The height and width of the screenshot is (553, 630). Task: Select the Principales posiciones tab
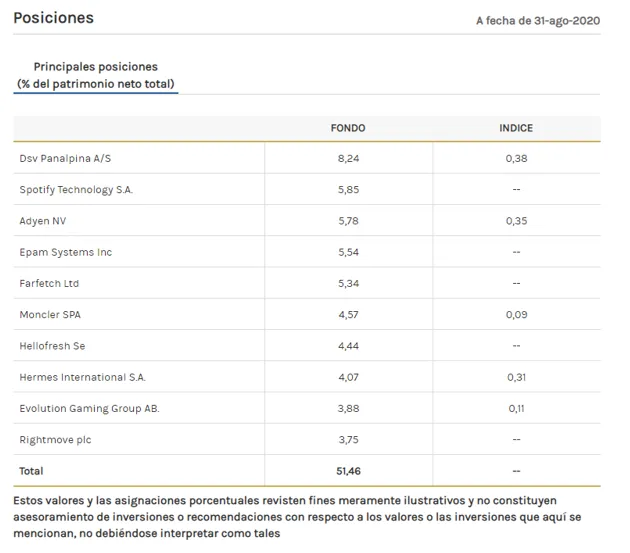(95, 75)
